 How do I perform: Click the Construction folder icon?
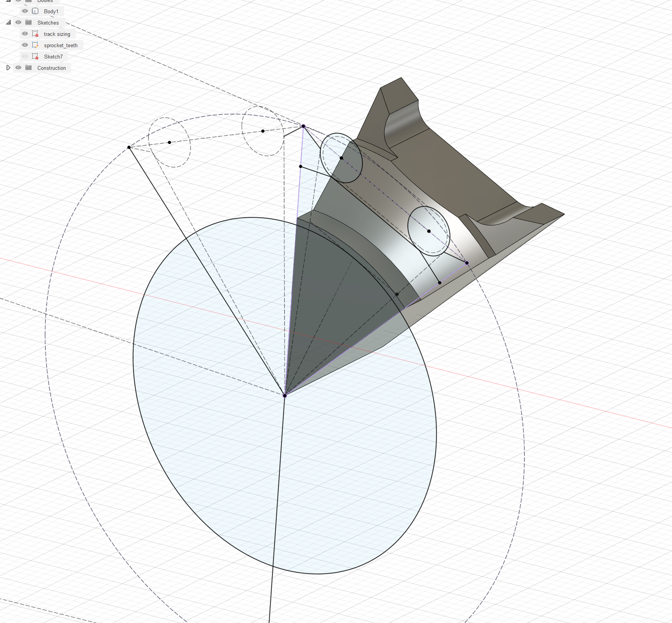coord(28,68)
